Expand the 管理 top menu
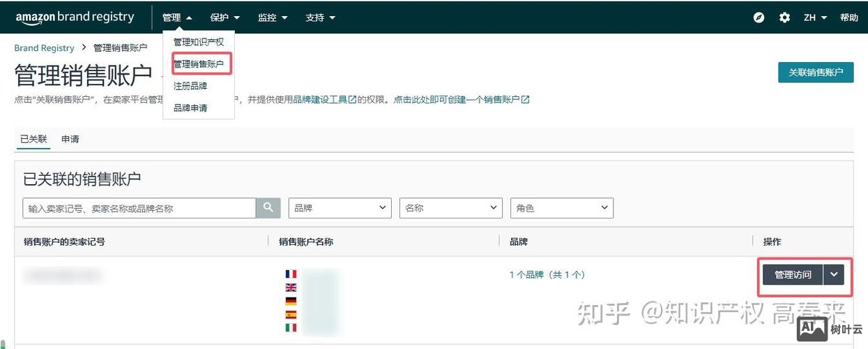Screen dimensions: 868x349 click(177, 17)
